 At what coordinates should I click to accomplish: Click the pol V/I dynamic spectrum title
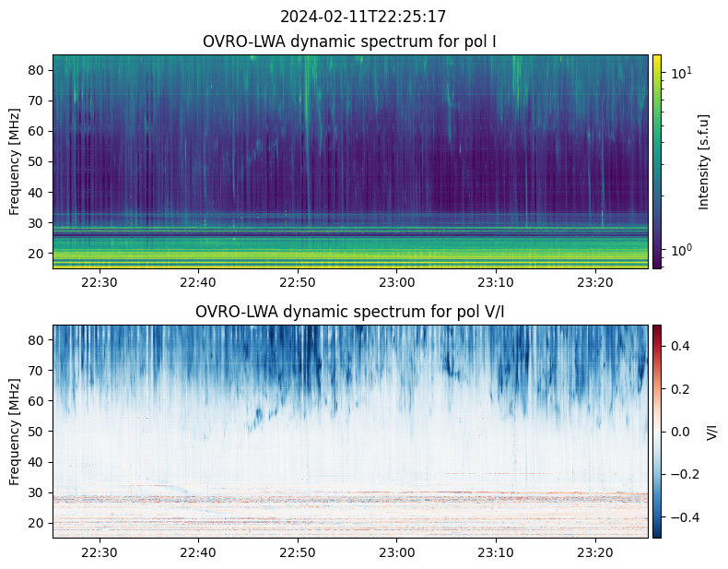click(x=349, y=312)
